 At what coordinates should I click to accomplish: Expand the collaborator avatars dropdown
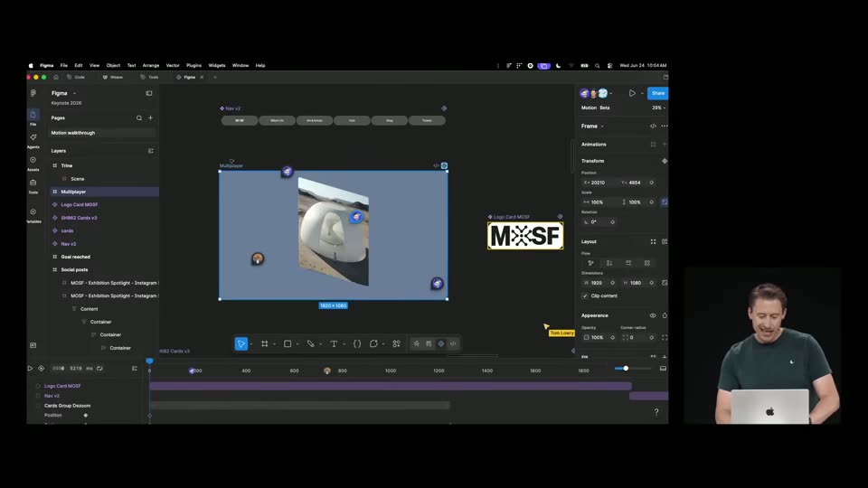click(x=610, y=93)
